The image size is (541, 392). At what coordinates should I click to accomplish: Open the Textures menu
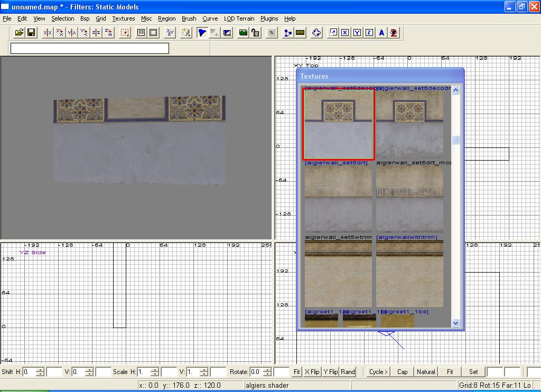[x=123, y=18]
